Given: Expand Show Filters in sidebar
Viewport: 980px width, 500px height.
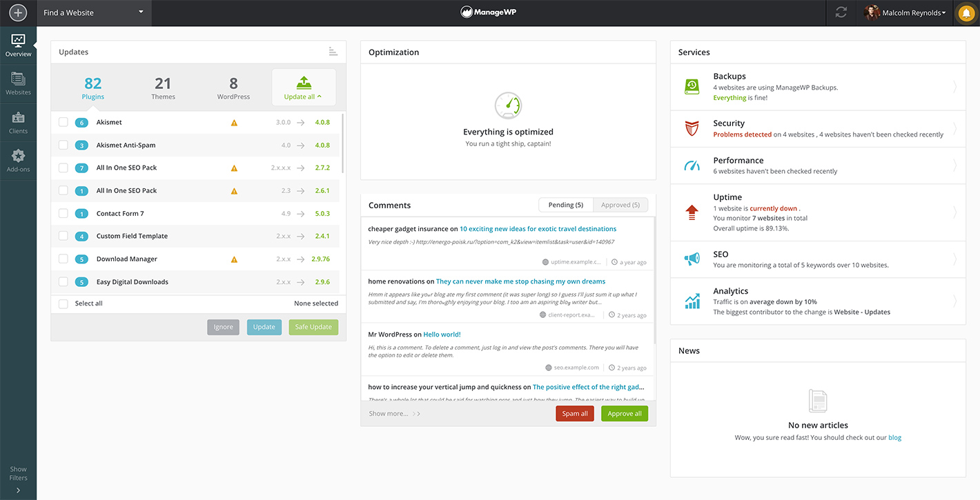Looking at the screenshot, I should (x=18, y=479).
